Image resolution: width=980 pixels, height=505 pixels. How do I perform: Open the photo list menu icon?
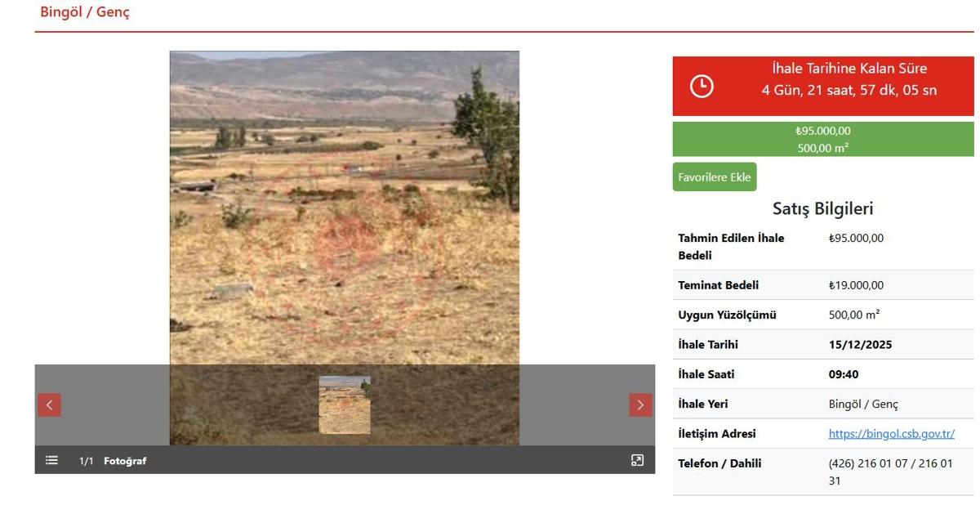pos(51,460)
